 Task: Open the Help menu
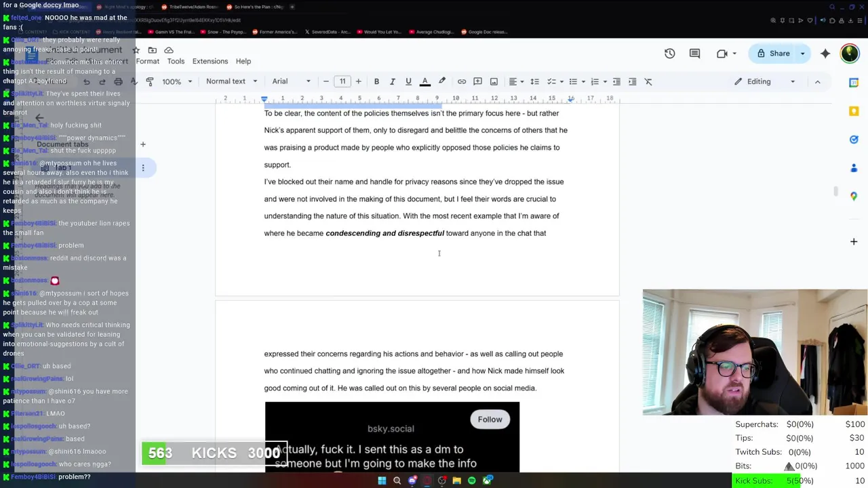tap(243, 61)
